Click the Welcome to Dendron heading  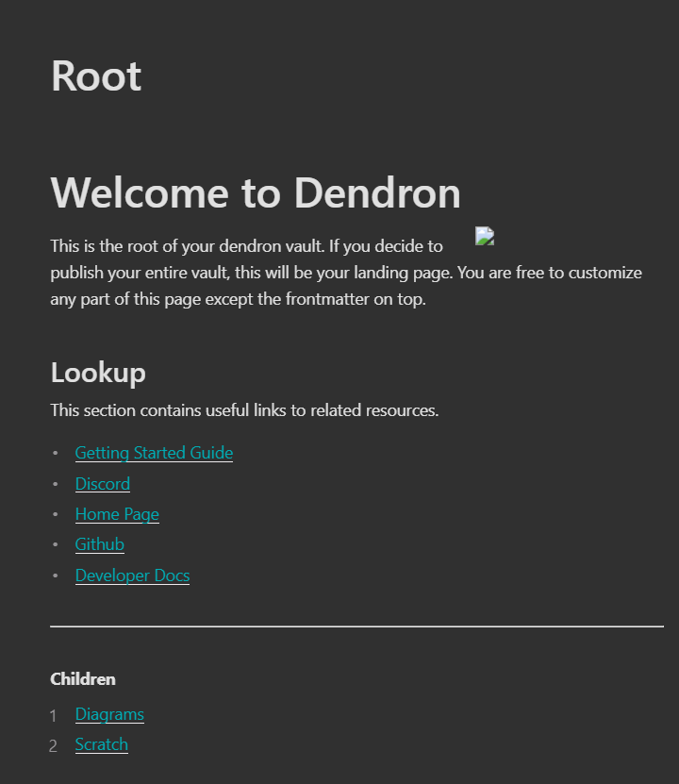coord(256,193)
